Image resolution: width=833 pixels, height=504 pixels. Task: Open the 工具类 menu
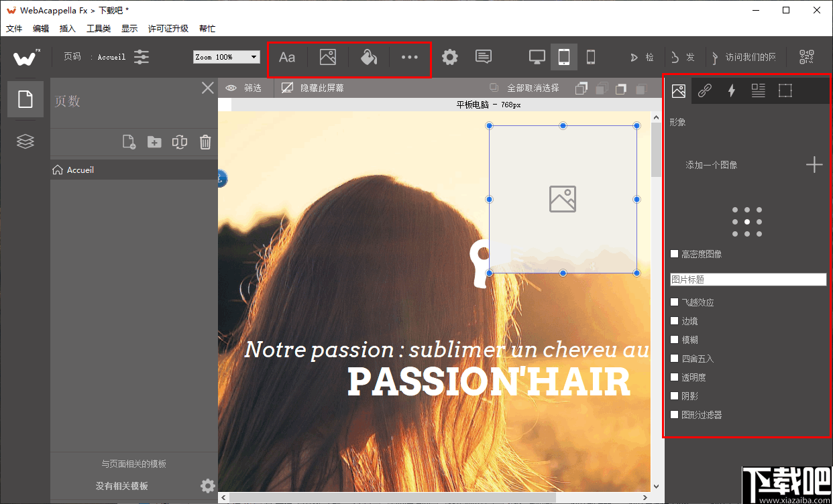tap(99, 29)
